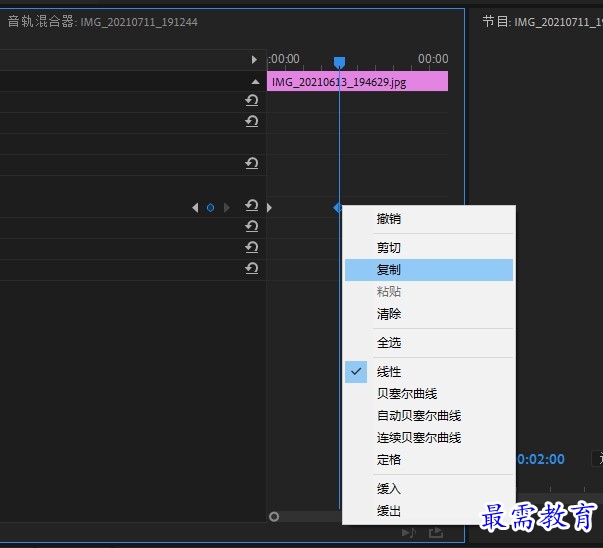Click the play audio only button
Screen dimensions: 603x548
coord(408,533)
